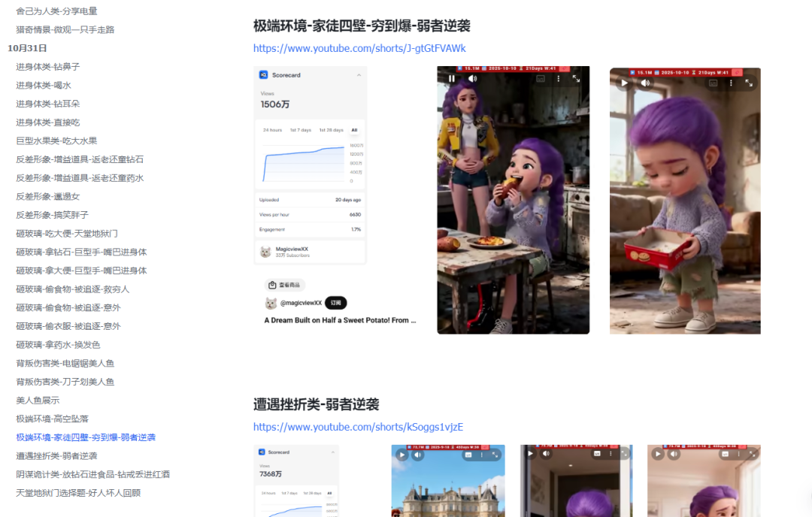Image resolution: width=812 pixels, height=517 pixels.
Task: Jump to 砸玻璃-吃大便-天堂地狱门
Action: (x=67, y=234)
